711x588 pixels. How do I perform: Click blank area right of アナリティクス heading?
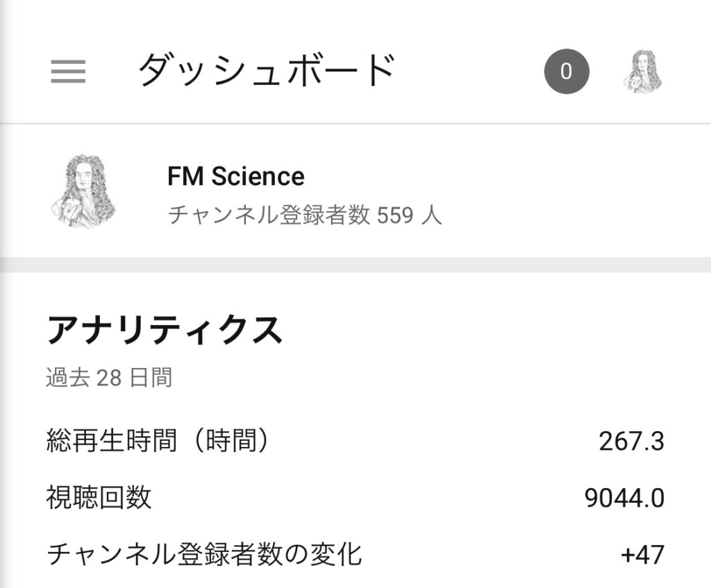tap(486, 330)
